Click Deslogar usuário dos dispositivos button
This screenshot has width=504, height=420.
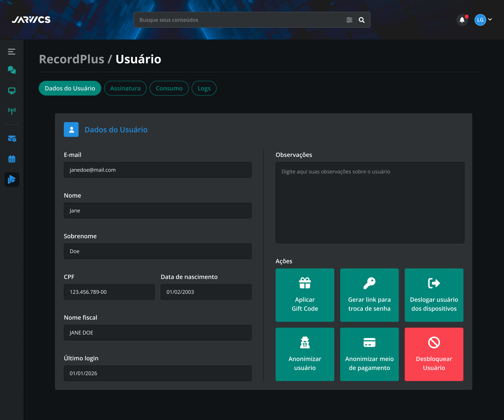pos(434,295)
